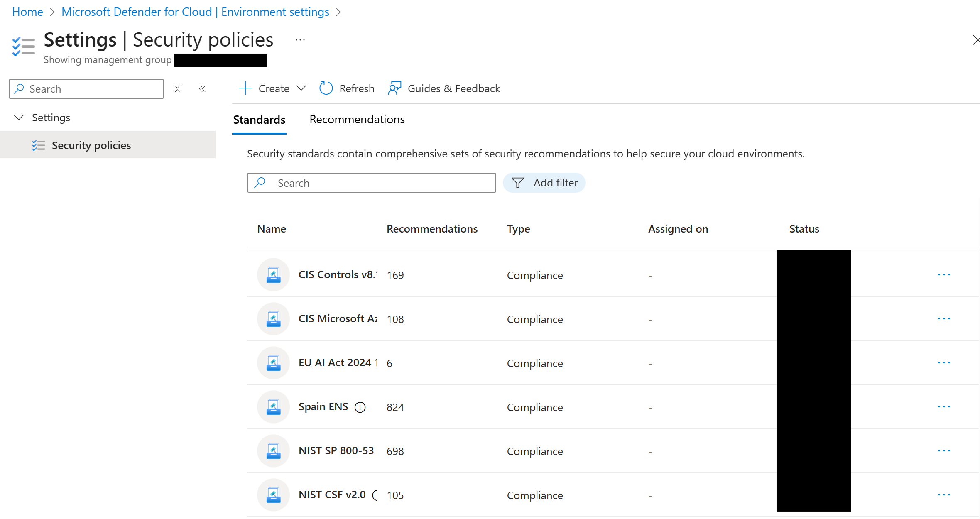This screenshot has height=519, width=980.
Task: Open the Add filter control
Action: [544, 183]
